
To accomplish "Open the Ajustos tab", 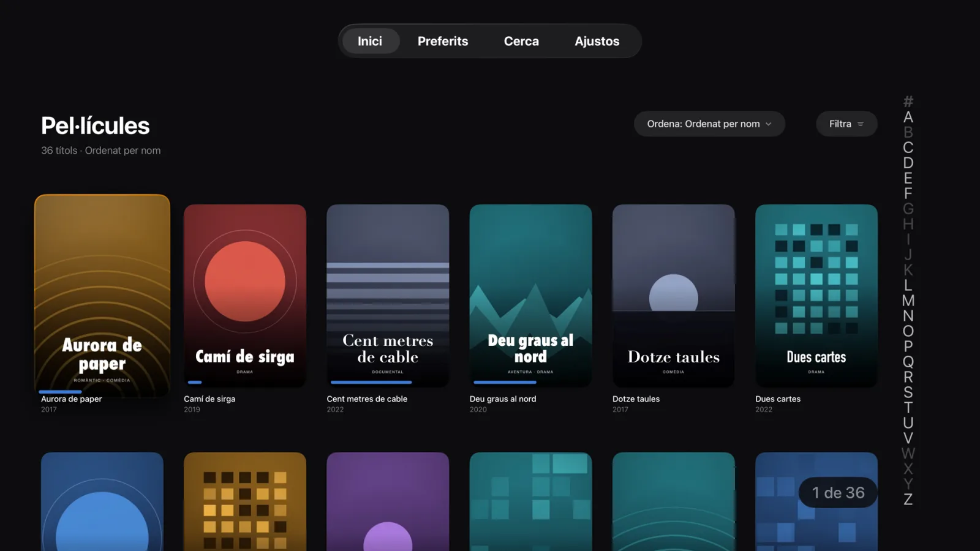I will pyautogui.click(x=597, y=41).
